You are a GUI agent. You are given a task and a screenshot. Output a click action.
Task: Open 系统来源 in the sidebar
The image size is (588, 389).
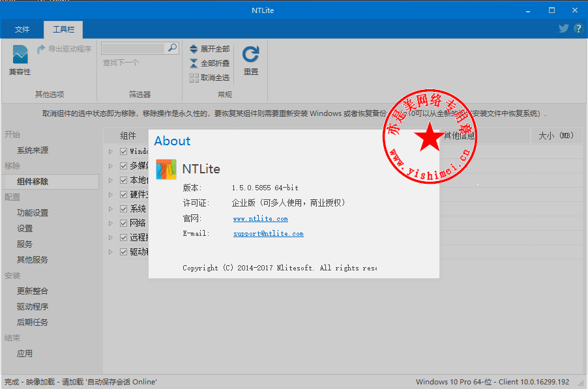(x=33, y=151)
